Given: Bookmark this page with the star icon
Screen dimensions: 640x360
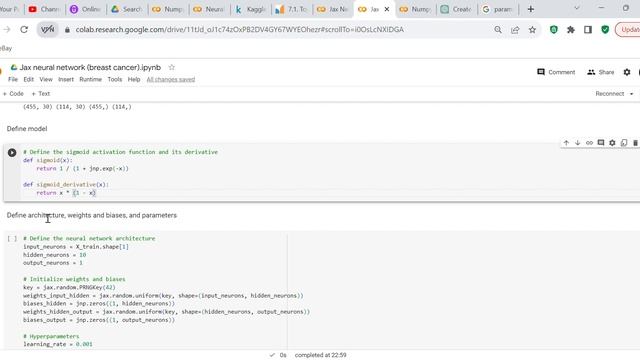Looking at the screenshot, I should coord(532,29).
